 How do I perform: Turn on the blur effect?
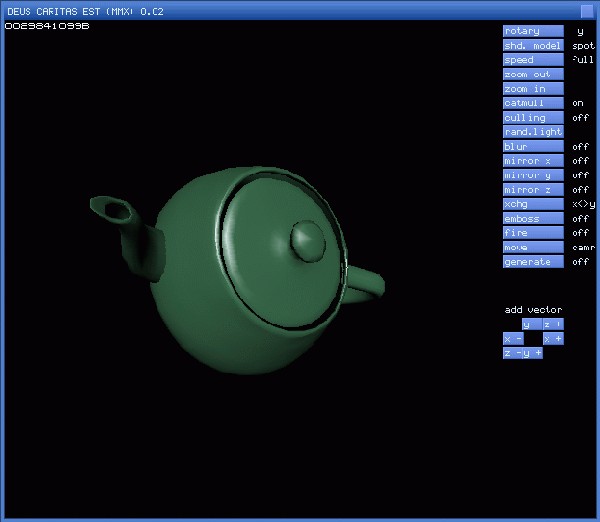(x=532, y=147)
